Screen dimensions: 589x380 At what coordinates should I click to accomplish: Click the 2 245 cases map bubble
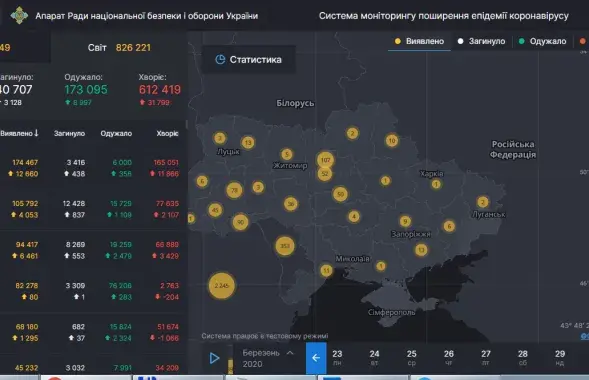pyautogui.click(x=222, y=286)
